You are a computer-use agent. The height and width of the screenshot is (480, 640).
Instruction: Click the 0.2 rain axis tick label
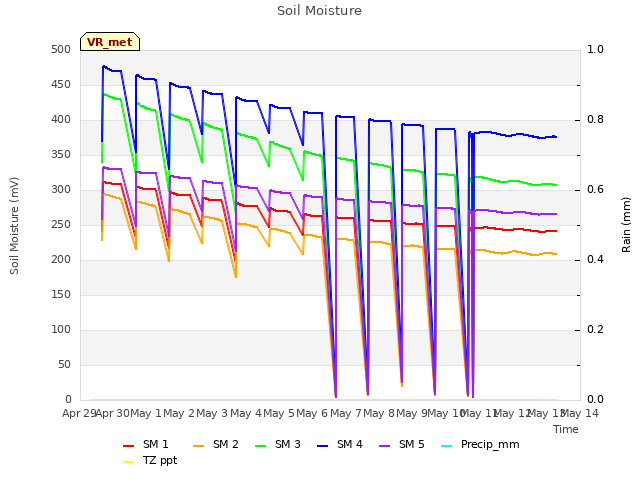click(x=595, y=330)
